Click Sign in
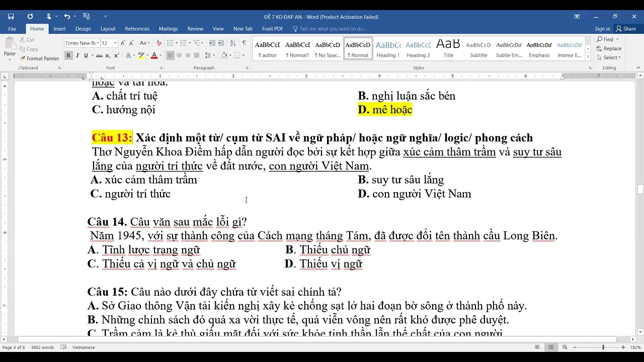Viewport: 644px width, 362px height. tap(602, 29)
